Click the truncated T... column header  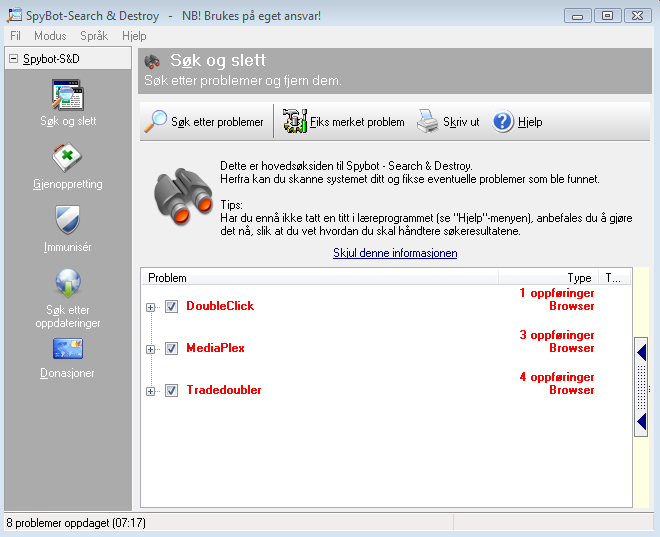point(615,278)
